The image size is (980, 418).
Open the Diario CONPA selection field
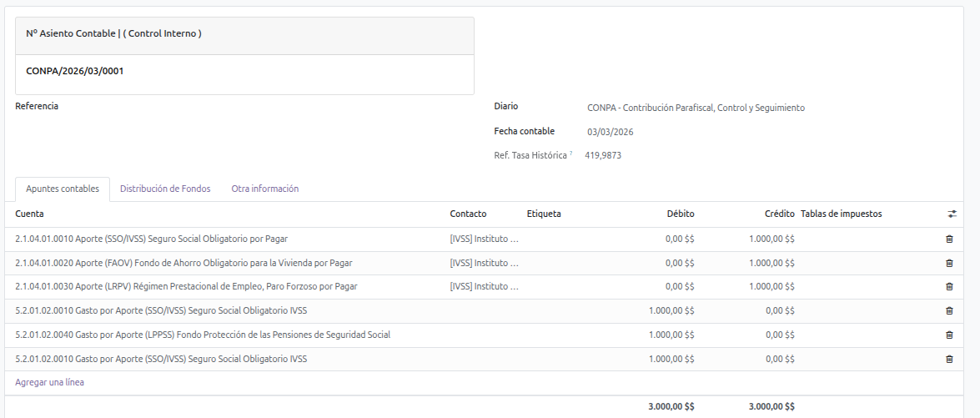coord(696,108)
